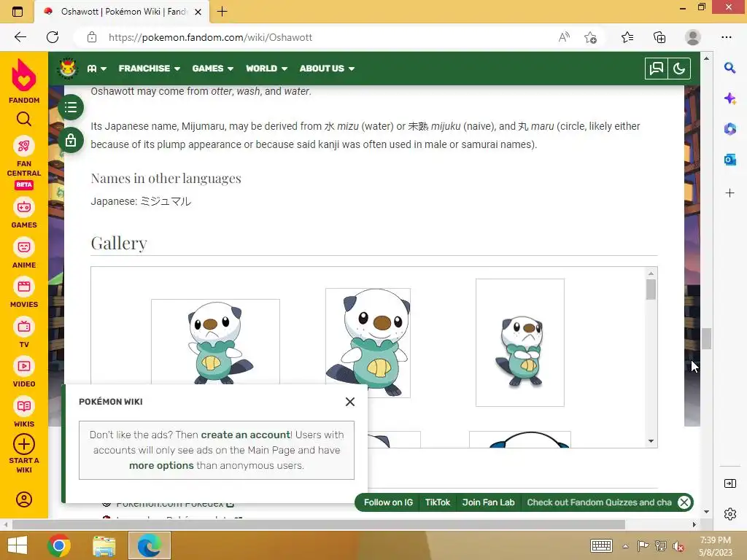Screen dimensions: 747x560
Task: Open the browser favorites list icon
Action: point(627,37)
